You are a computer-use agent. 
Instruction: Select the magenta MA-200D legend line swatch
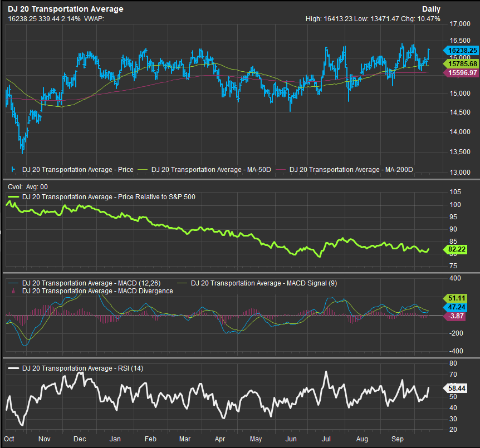(281, 170)
